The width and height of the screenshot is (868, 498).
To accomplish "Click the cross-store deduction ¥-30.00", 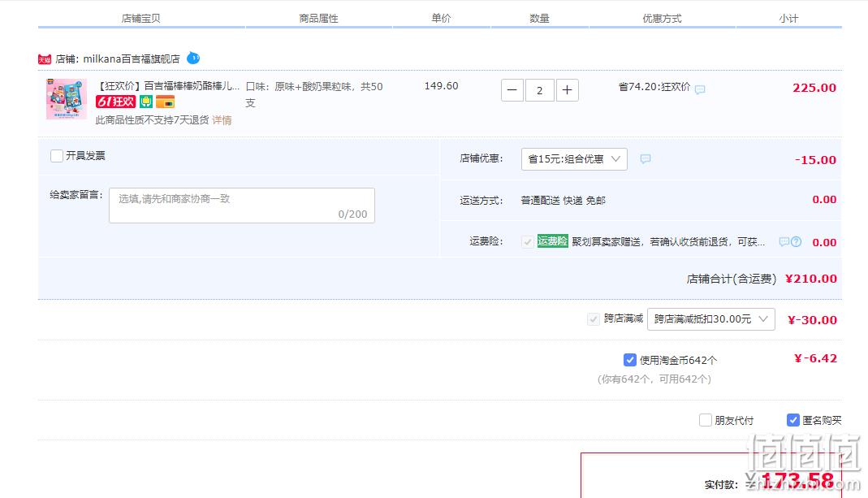I will tap(812, 319).
